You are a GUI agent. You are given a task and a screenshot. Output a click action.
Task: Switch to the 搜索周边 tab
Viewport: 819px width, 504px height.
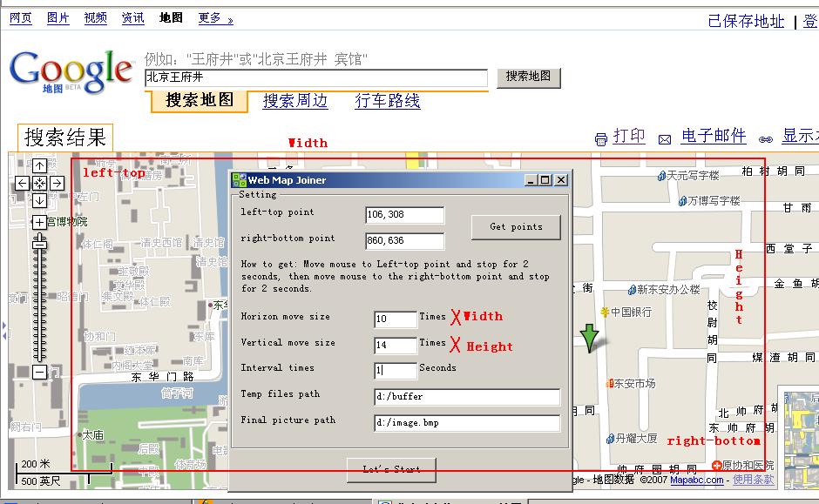pos(295,101)
